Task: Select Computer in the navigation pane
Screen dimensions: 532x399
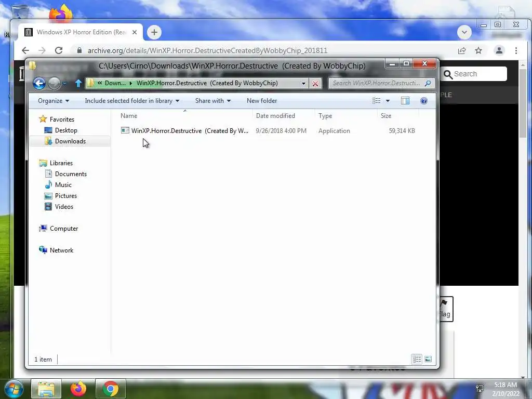Action: (x=64, y=229)
